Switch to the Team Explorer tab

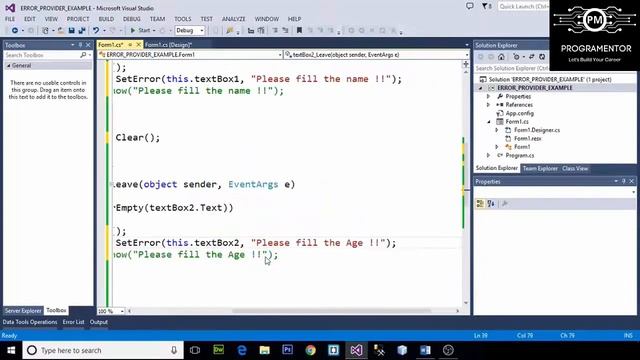tap(540, 169)
